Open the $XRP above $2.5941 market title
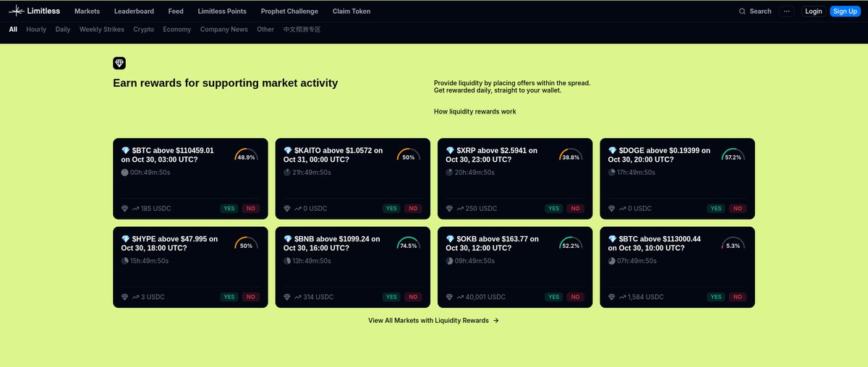Viewport: 868px width, 367px height. click(x=492, y=155)
